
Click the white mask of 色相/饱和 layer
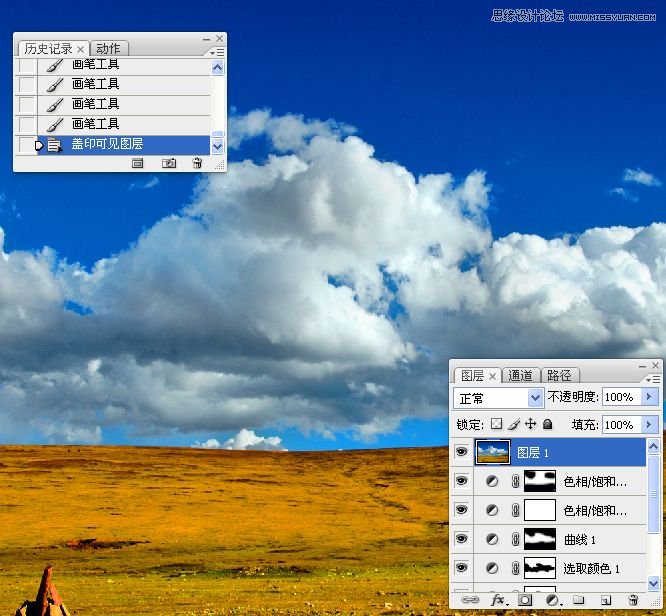coord(540,510)
